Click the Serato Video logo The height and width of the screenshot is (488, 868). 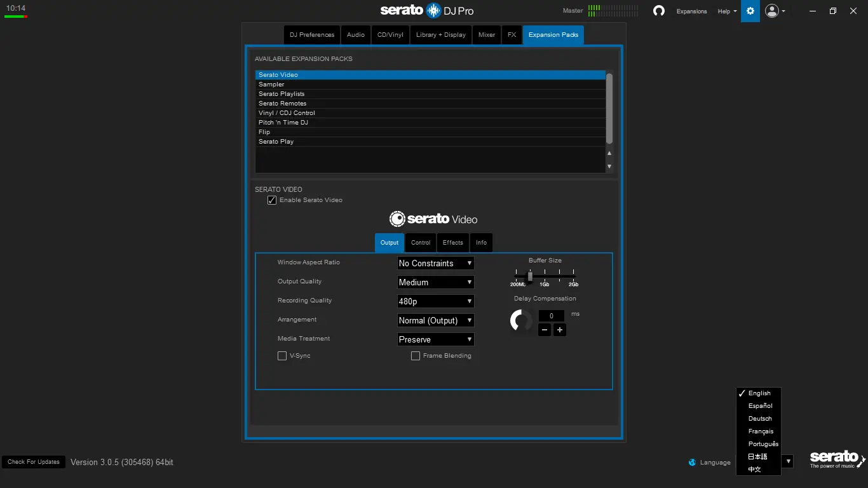tap(433, 219)
